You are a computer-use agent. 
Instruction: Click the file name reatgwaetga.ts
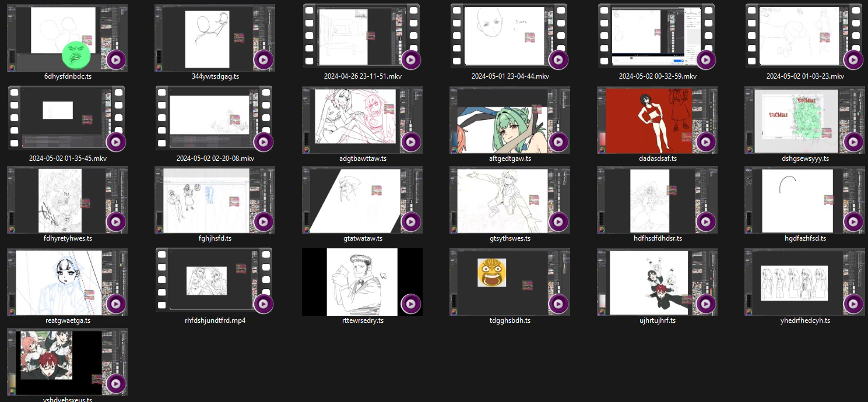(68, 320)
